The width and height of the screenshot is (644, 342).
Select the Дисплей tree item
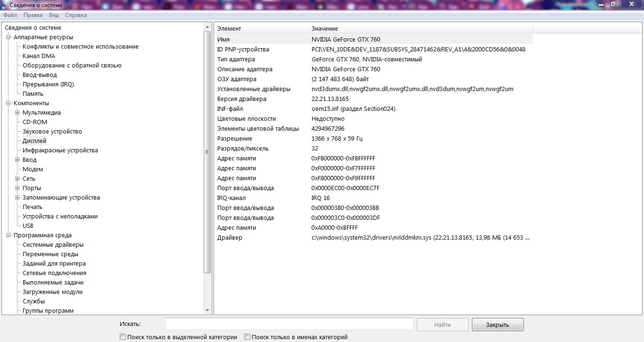coord(34,141)
